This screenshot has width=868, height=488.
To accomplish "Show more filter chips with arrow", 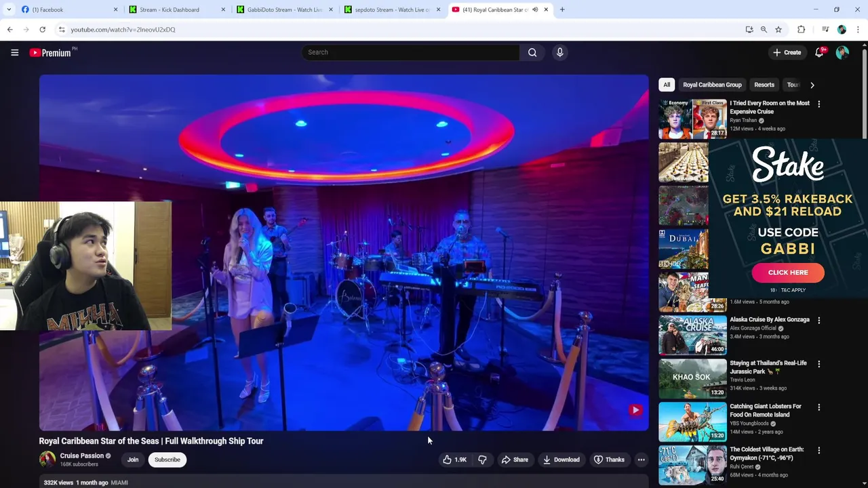I will click(812, 85).
